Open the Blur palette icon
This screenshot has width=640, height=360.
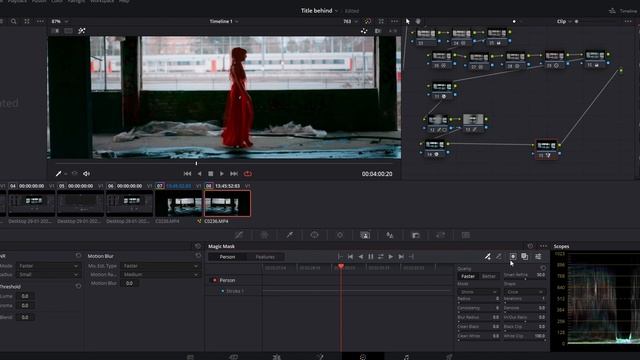[x=390, y=235]
